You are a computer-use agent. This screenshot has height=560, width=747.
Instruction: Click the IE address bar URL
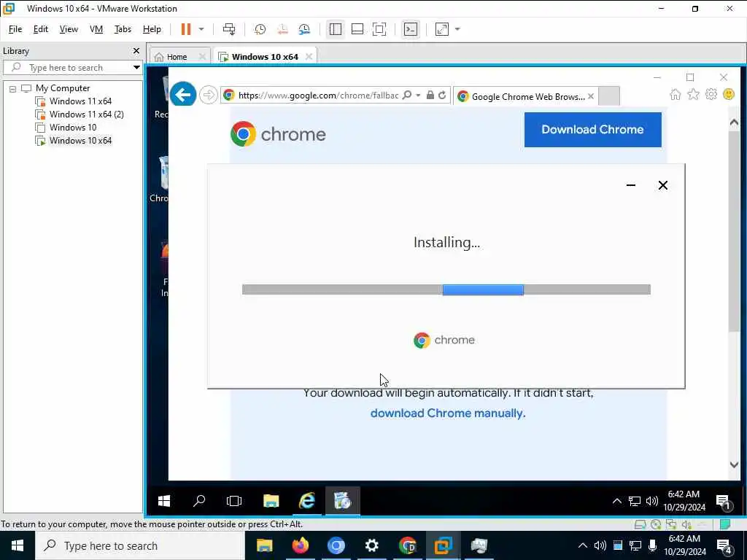click(x=318, y=96)
